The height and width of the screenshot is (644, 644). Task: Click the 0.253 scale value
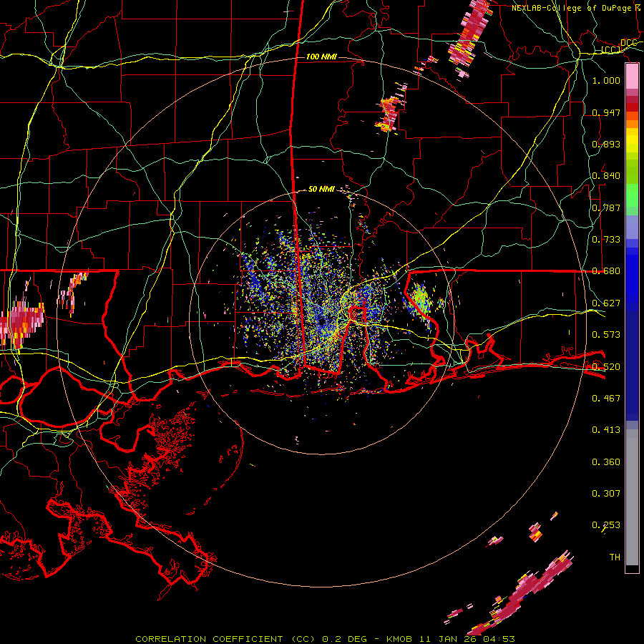606,525
